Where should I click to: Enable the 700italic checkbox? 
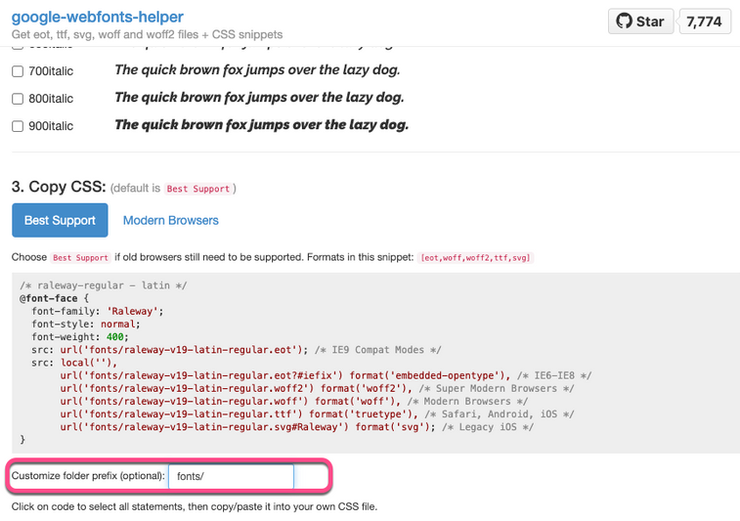17,71
